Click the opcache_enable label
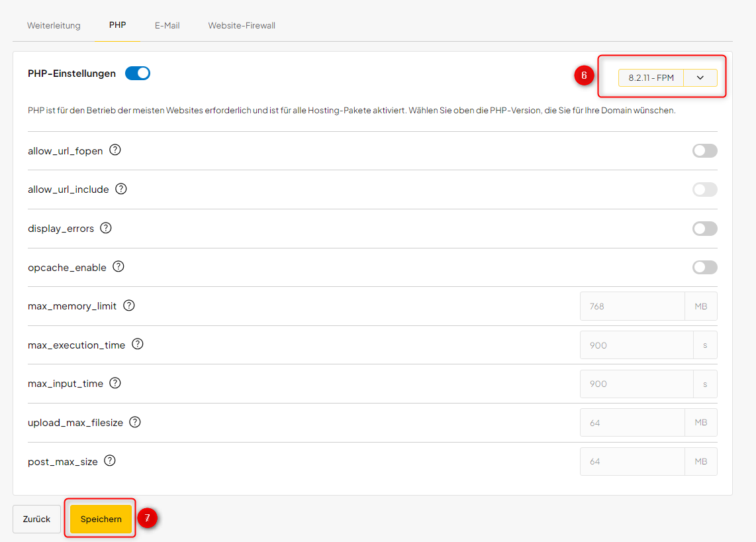This screenshot has width=756, height=542. [67, 268]
